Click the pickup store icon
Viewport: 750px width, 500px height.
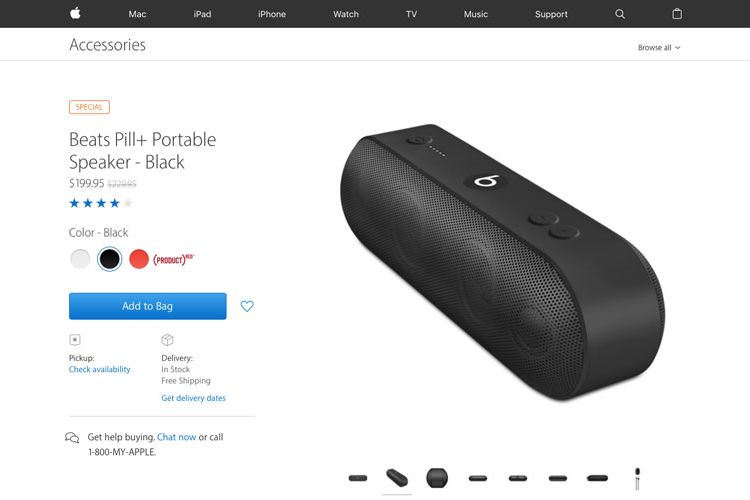(75, 340)
